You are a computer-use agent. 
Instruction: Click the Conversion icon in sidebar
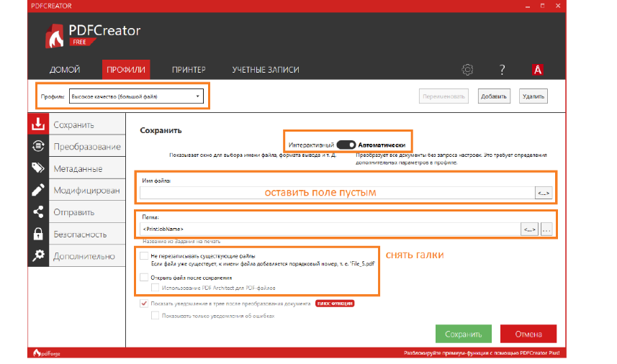38,146
